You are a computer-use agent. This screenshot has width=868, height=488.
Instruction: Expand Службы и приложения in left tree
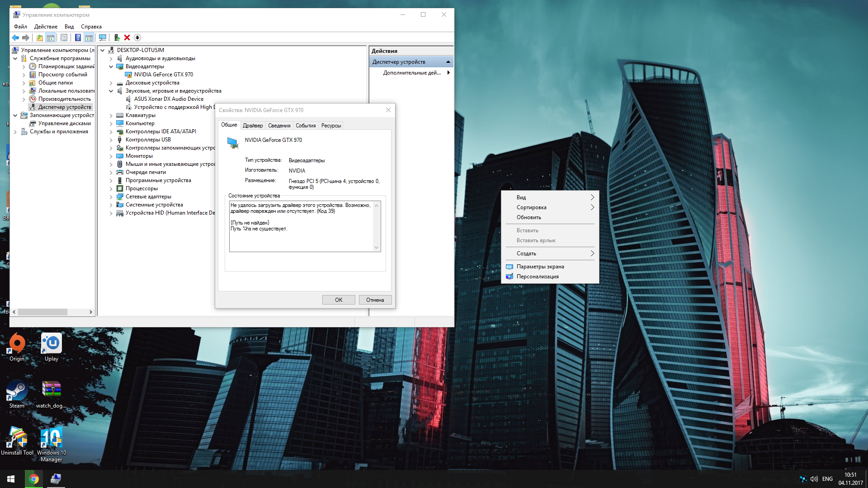(x=15, y=132)
